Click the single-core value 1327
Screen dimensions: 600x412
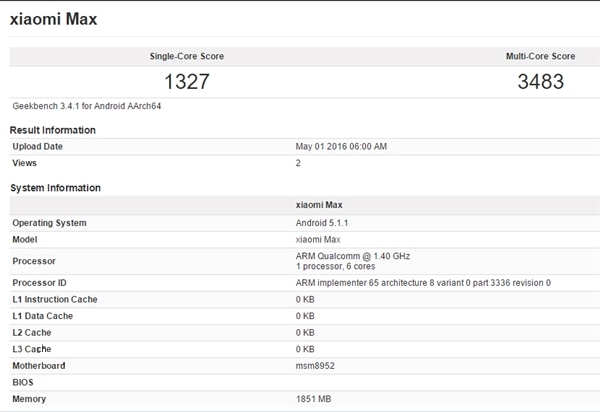pyautogui.click(x=187, y=81)
